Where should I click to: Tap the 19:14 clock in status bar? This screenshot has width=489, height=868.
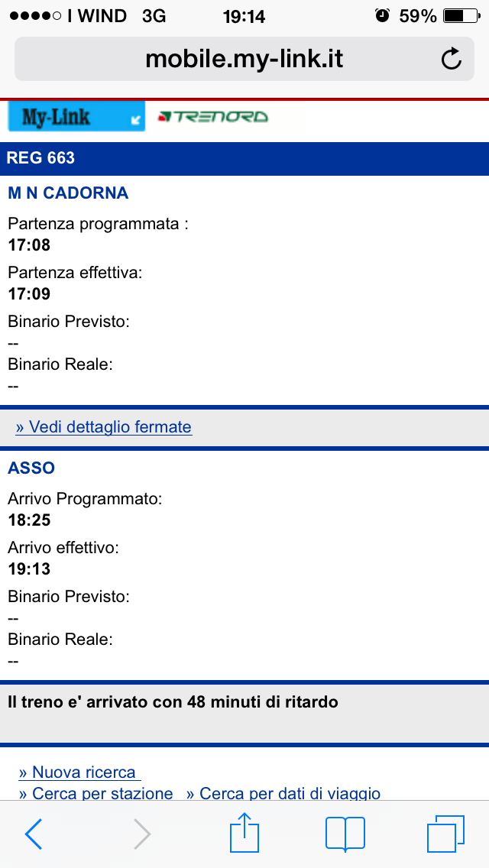click(244, 16)
